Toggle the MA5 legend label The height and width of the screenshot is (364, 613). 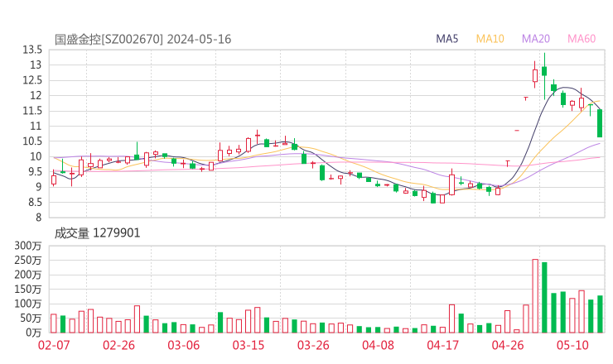tap(446, 39)
